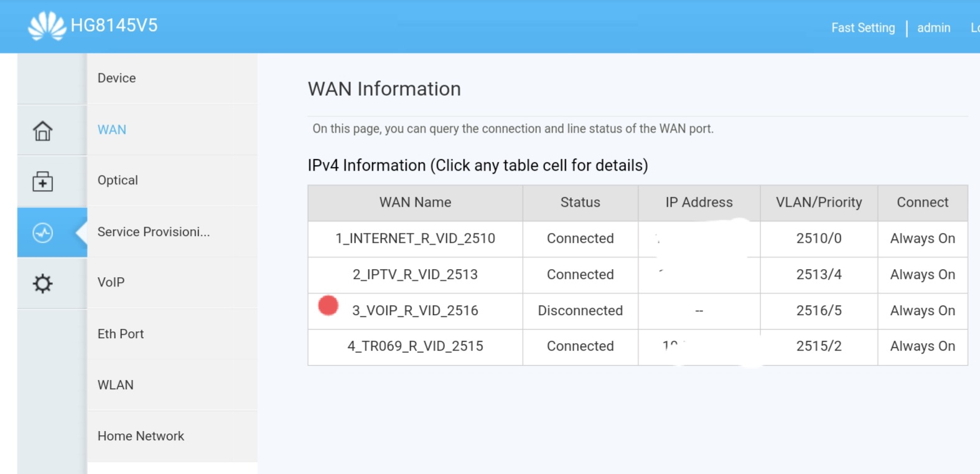Click the 2_IPTV_R_VID_2513 WAN name cell
Image resolution: width=980 pixels, height=474 pixels.
(415, 275)
